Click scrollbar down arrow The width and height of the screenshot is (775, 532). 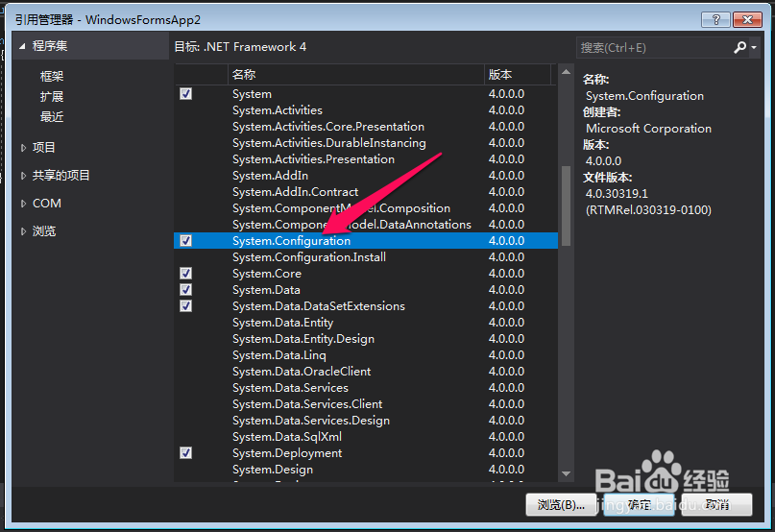567,473
